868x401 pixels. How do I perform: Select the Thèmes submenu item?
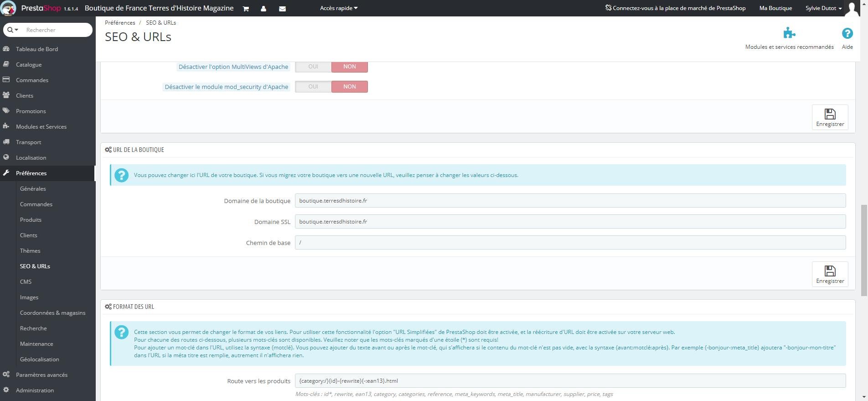coord(30,250)
